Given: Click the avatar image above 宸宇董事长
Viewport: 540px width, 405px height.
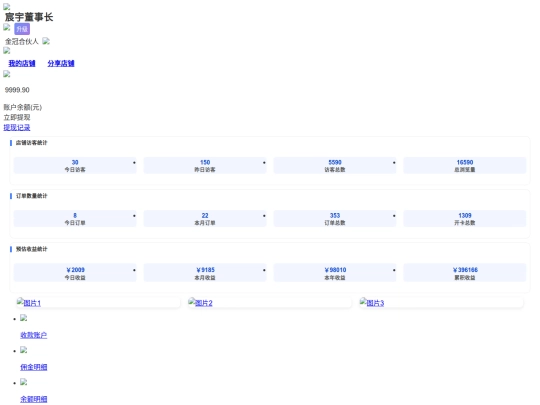Looking at the screenshot, I should click(7, 7).
